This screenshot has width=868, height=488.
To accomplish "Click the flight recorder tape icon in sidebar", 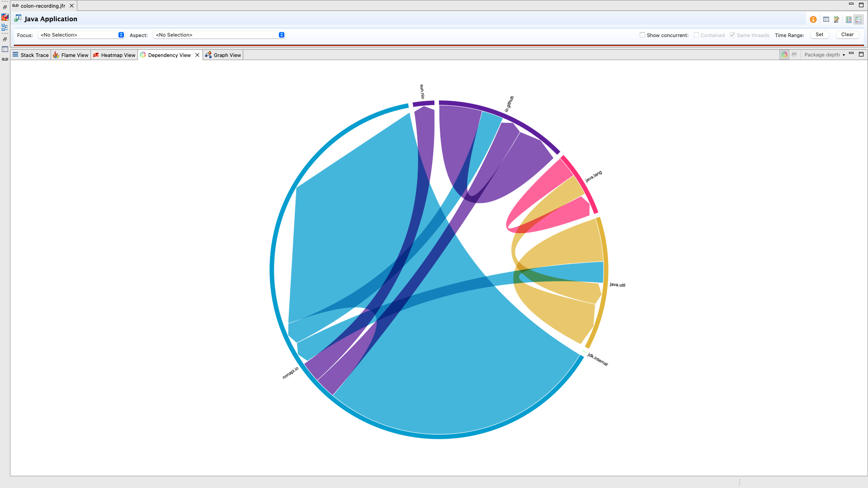I will (x=5, y=59).
